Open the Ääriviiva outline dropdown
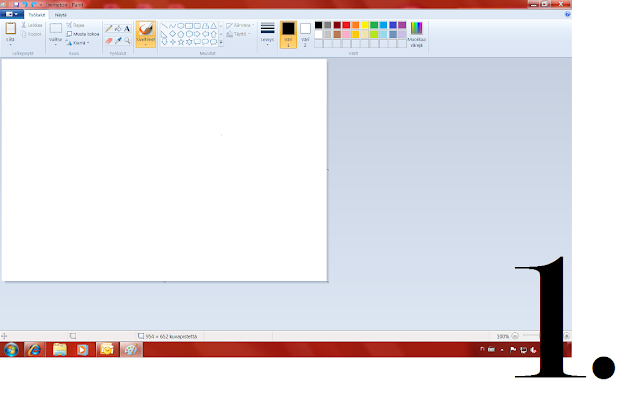 tap(240, 25)
